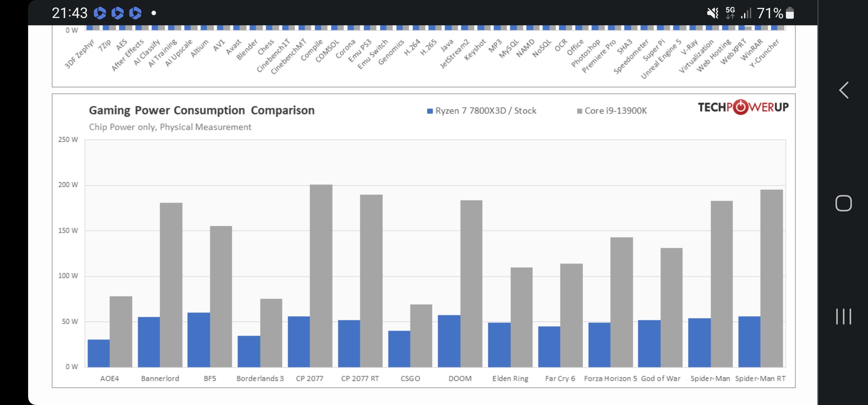This screenshot has width=868, height=405.
Task: Click the DOOM axis label
Action: coord(460,378)
